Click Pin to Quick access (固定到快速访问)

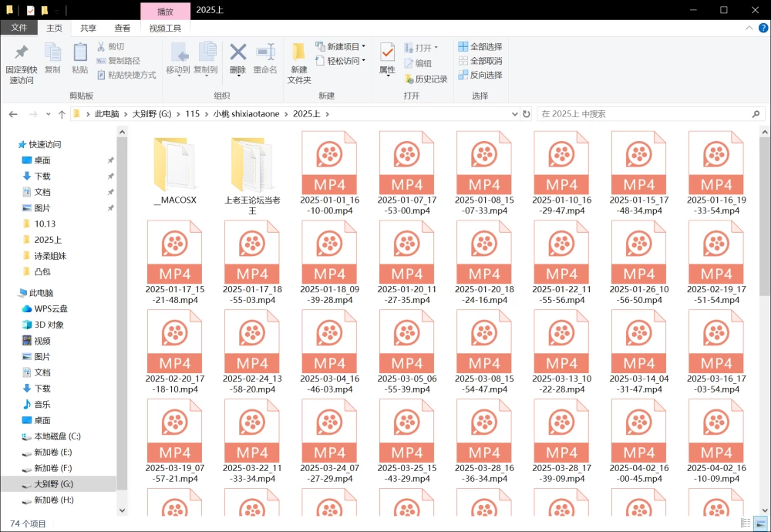(x=21, y=64)
